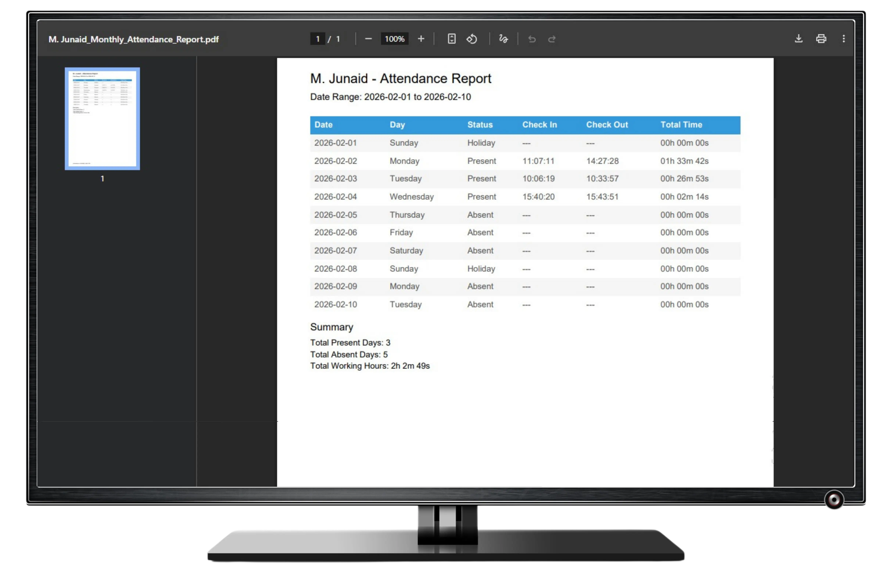The image size is (882, 588).
Task: Click the Date column header
Action: 323,125
